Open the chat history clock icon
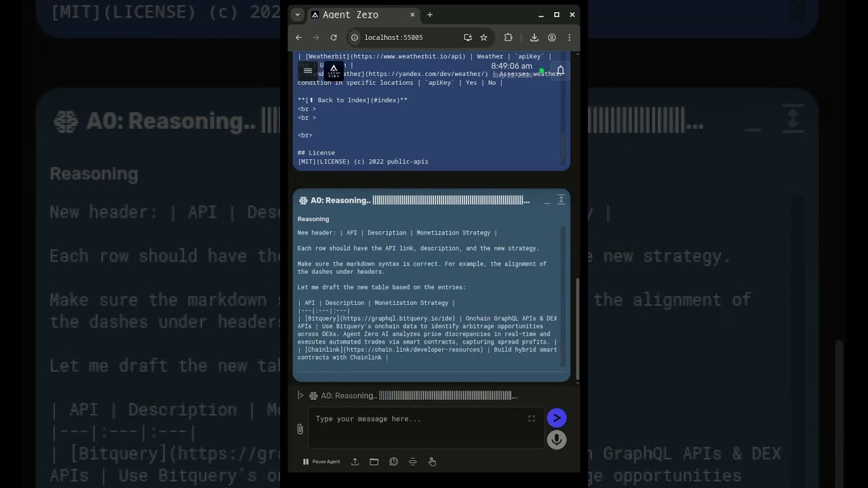The width and height of the screenshot is (868, 488). tap(393, 462)
